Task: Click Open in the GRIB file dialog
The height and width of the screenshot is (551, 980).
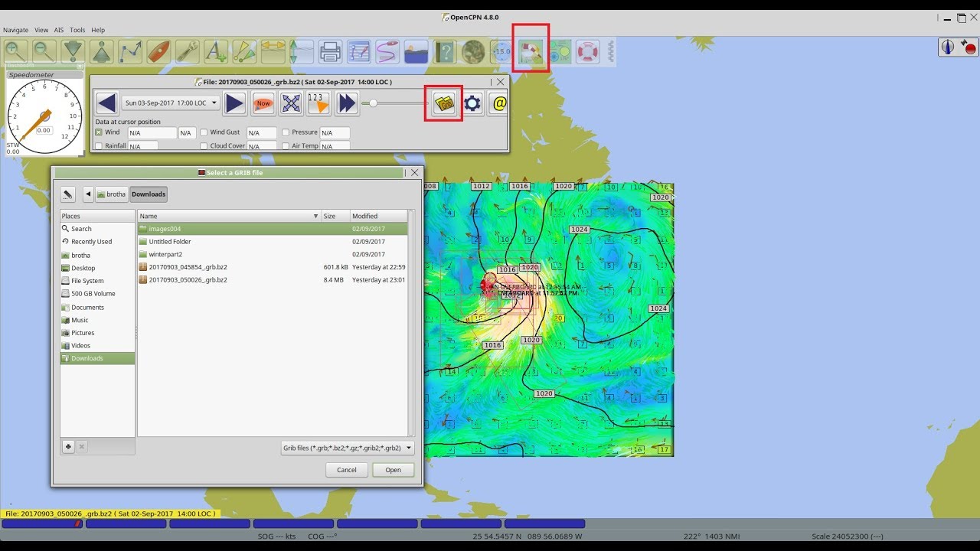Action: tap(393, 470)
